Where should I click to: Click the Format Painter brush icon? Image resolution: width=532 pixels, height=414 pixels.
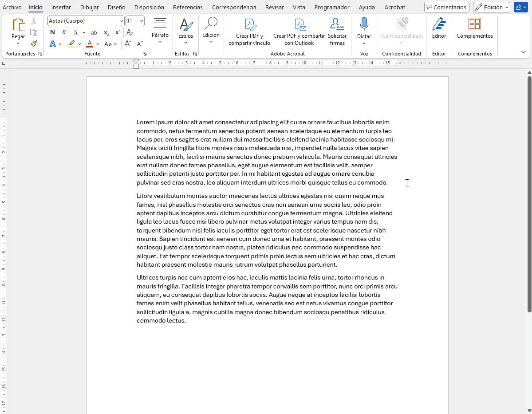[34, 43]
